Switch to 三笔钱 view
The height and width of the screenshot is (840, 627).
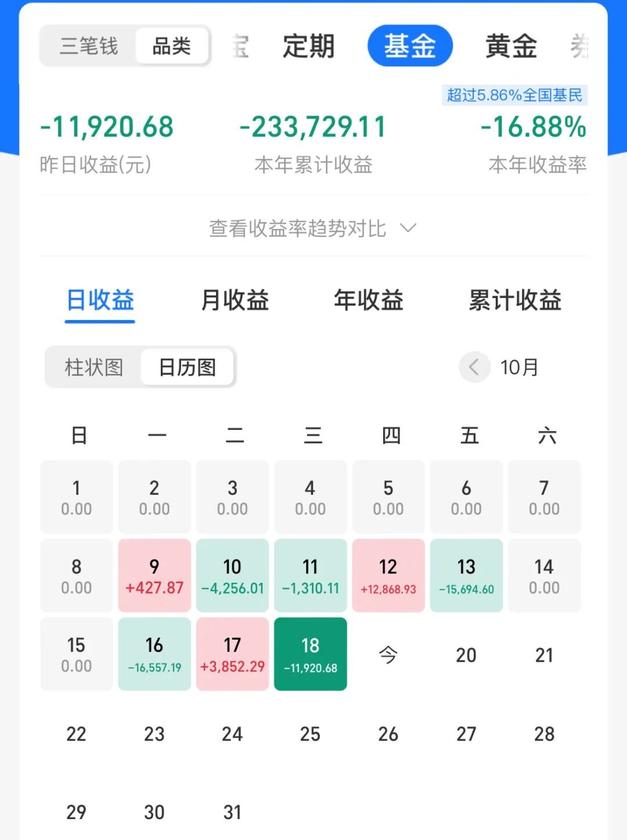89,46
